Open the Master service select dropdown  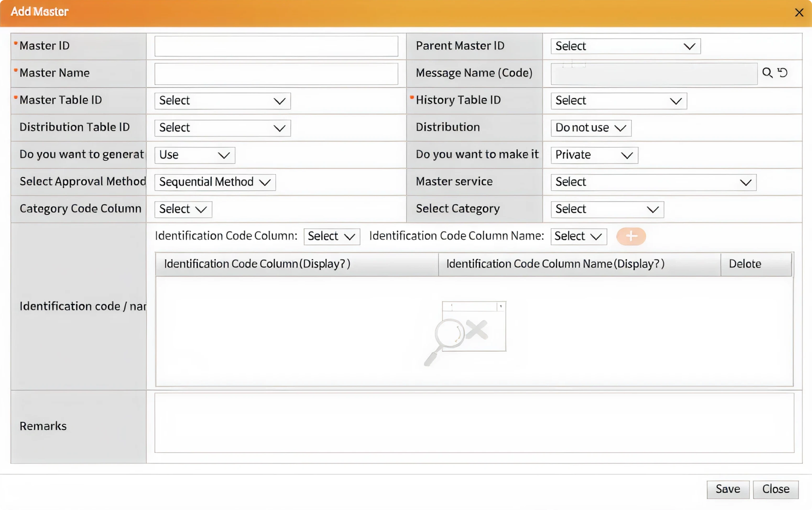pos(653,182)
